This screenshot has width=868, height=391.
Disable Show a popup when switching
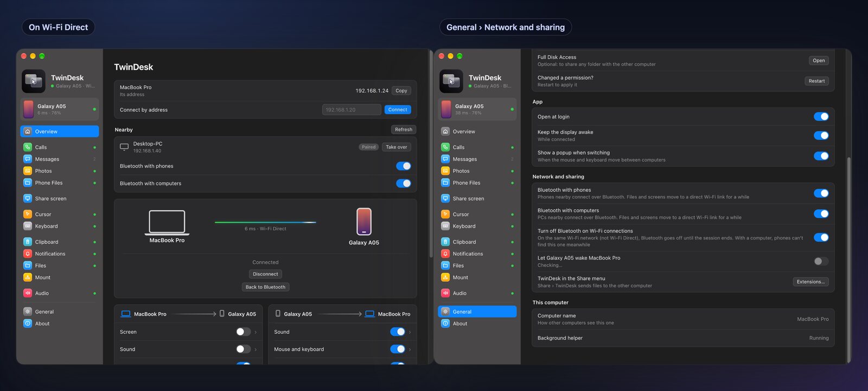click(x=821, y=156)
